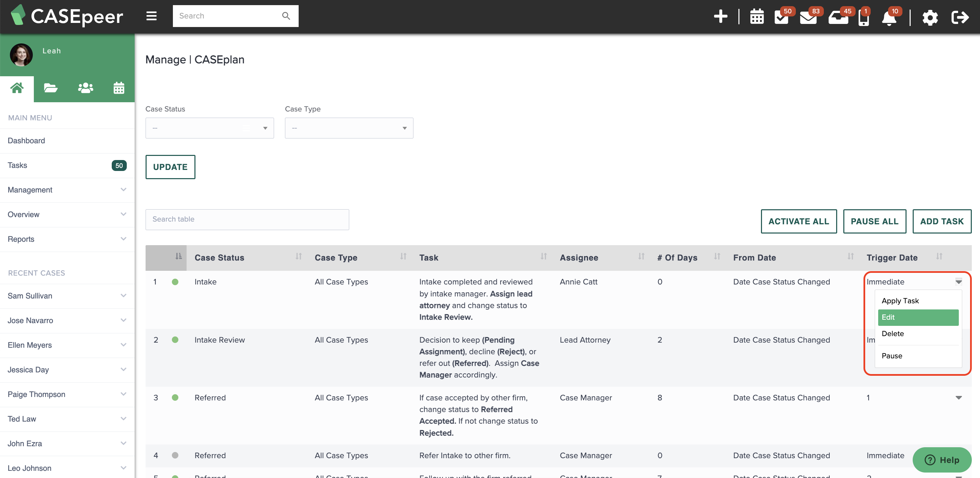
Task: Open the settings gear icon
Action: pos(930,18)
